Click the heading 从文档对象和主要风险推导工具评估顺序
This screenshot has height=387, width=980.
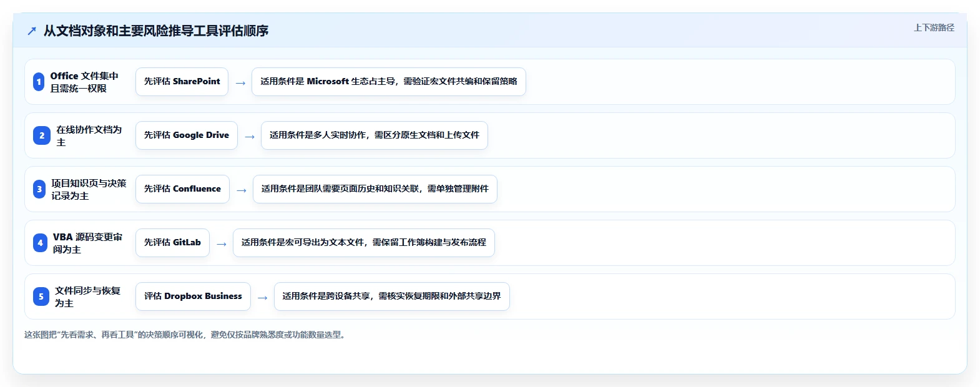click(x=156, y=31)
